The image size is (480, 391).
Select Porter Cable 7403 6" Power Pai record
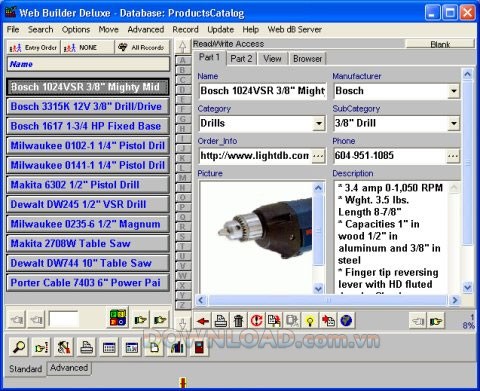tap(88, 283)
